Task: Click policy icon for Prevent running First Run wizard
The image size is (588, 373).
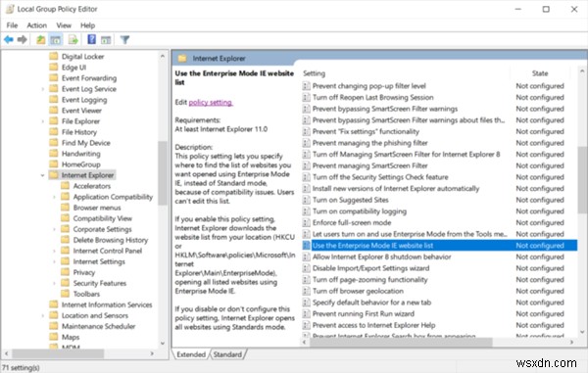Action: (x=306, y=313)
